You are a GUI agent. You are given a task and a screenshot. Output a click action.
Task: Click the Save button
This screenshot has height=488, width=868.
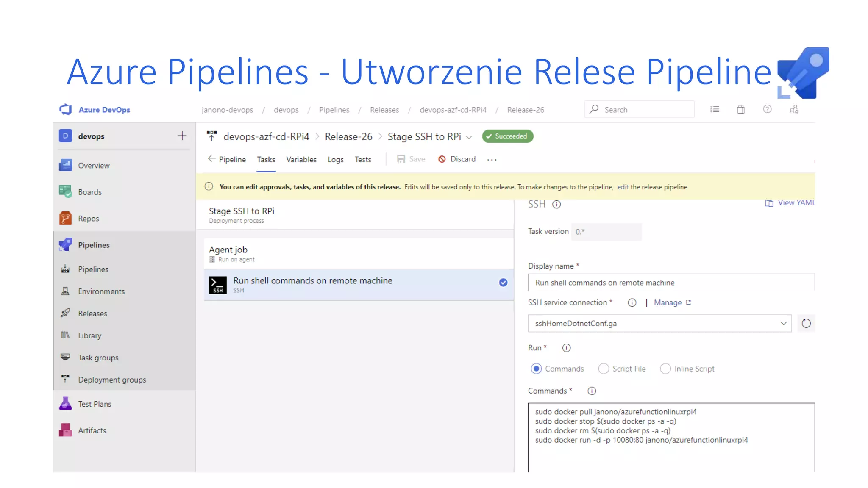point(411,159)
